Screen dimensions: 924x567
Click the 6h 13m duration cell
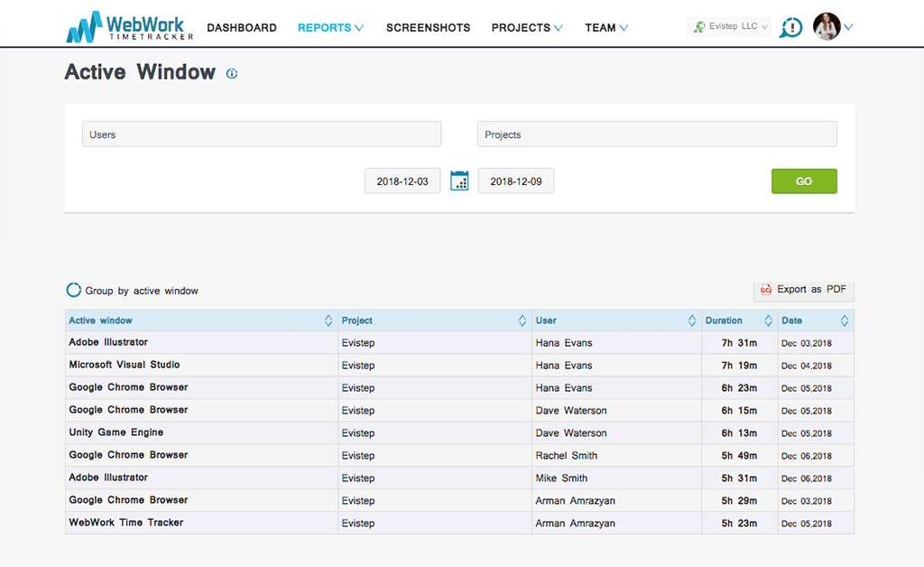click(x=740, y=432)
